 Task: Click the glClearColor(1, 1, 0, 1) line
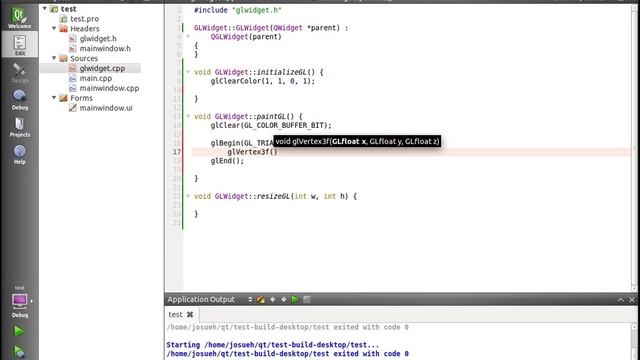point(262,81)
